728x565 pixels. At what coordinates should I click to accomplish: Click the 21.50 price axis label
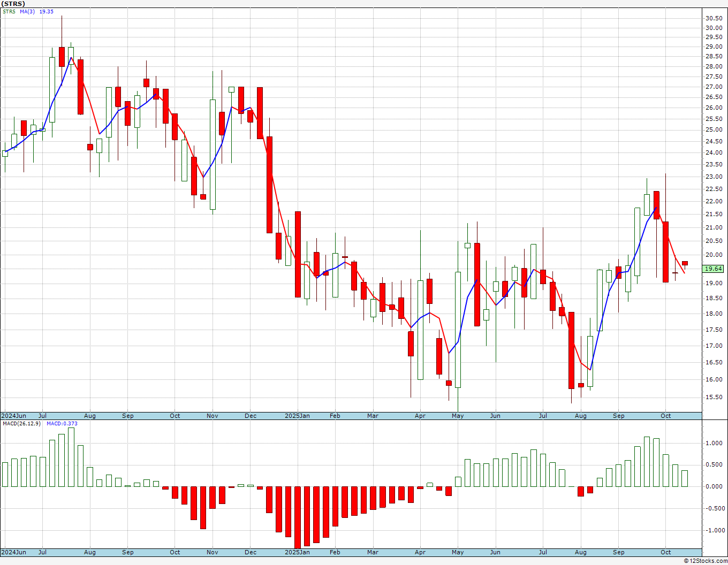(x=714, y=214)
